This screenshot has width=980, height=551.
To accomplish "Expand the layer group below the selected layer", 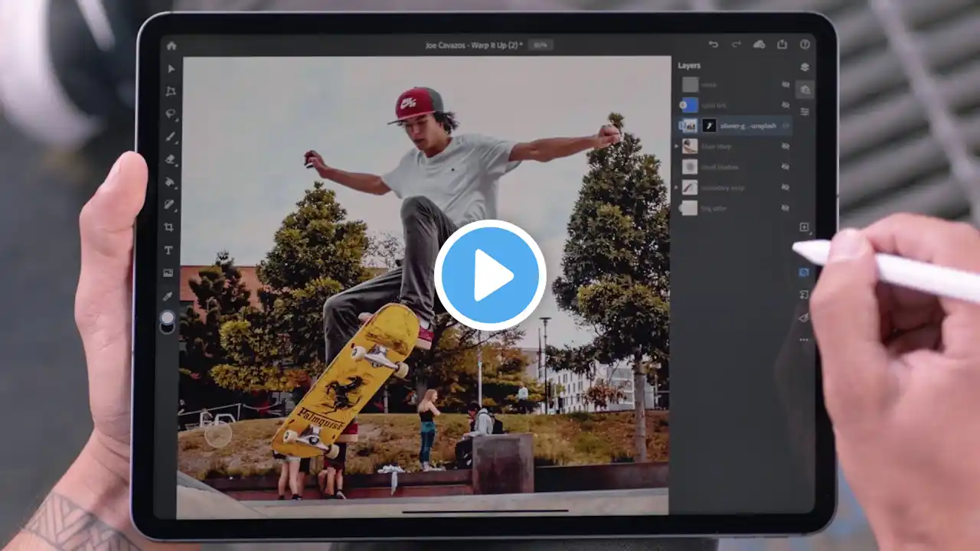I will [x=676, y=146].
